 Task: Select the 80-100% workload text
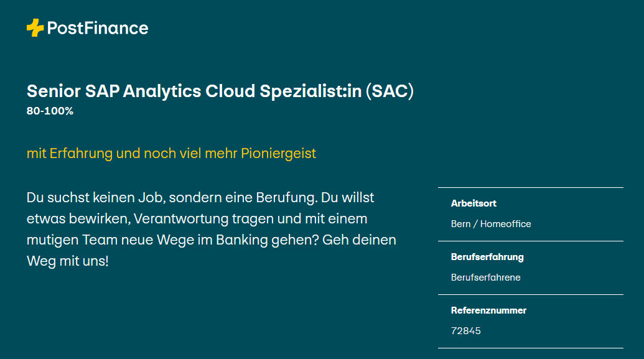[50, 111]
